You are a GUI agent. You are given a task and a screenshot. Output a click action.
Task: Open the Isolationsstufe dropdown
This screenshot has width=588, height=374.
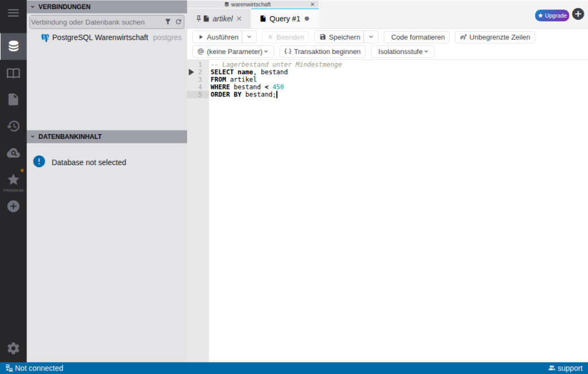pyautogui.click(x=403, y=52)
